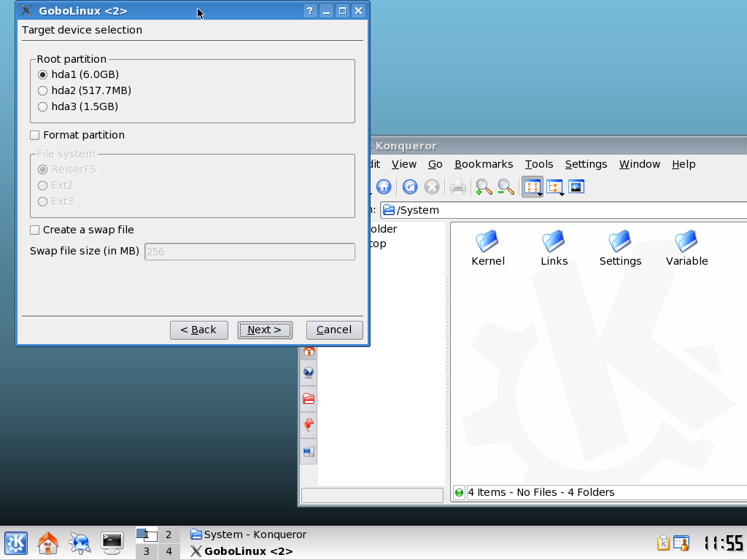The image size is (747, 560).
Task: Open the KDE K menu launcher
Action: coord(16,542)
